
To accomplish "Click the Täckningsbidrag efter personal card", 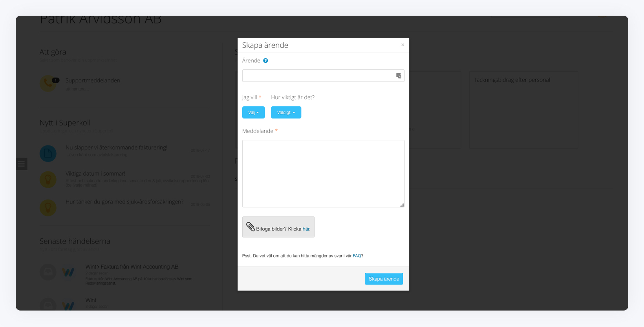I will [523, 110].
